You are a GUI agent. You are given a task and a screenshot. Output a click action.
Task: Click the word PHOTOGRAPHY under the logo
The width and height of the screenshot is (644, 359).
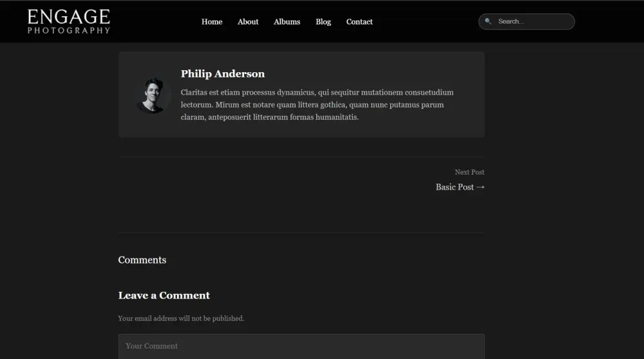coord(69,30)
